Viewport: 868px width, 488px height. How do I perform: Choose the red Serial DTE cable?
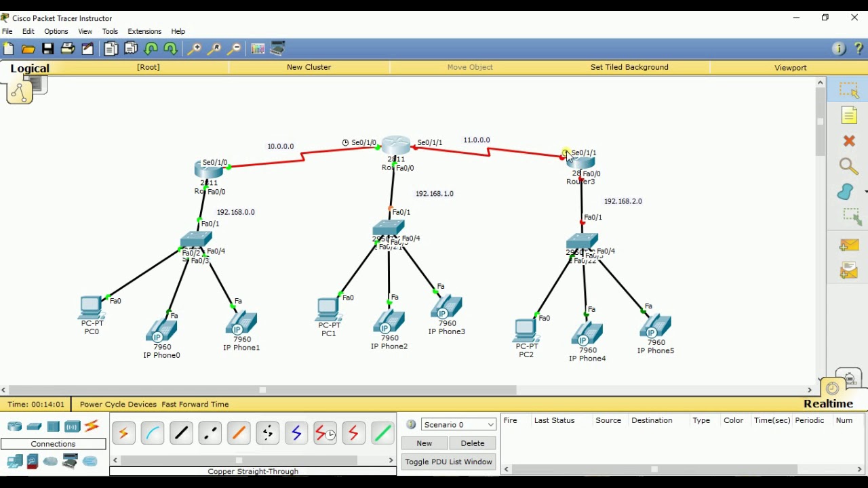[354, 433]
